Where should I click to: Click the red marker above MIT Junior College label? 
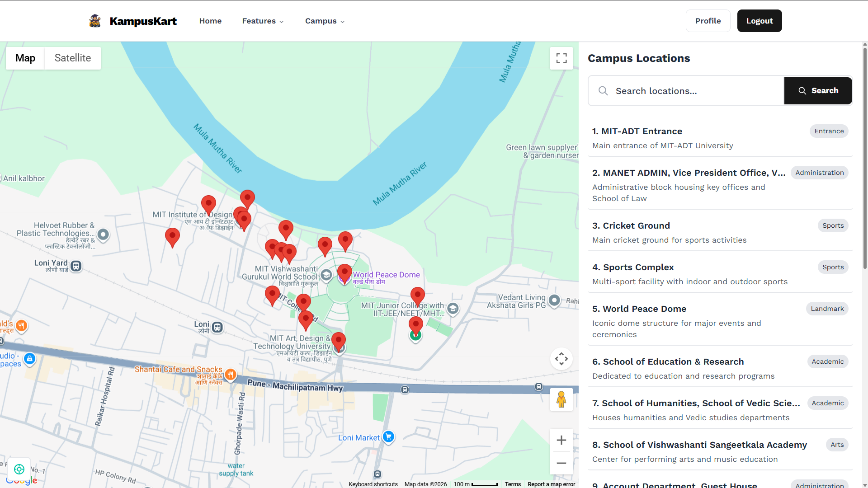point(417,297)
